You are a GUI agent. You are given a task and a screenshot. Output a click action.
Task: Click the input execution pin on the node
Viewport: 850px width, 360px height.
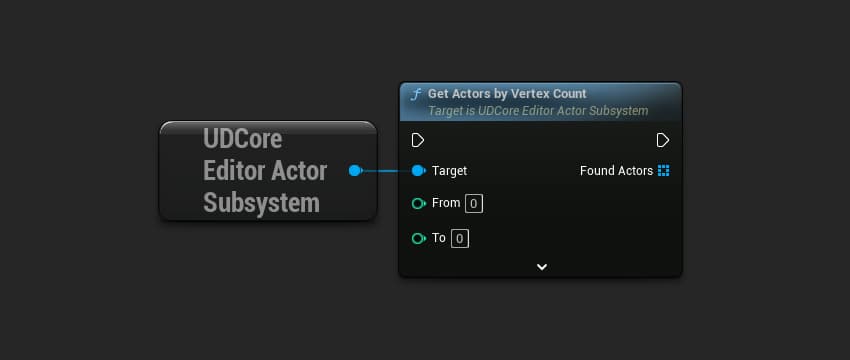point(417,141)
